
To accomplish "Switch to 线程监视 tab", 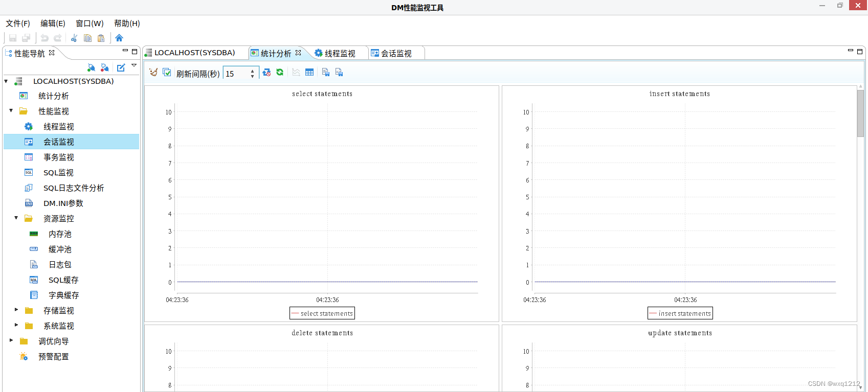I will pyautogui.click(x=340, y=53).
